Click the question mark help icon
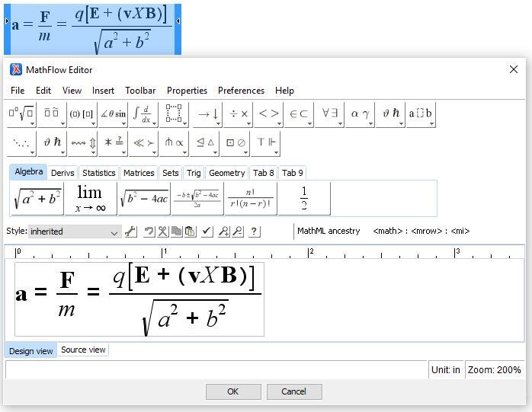 pyautogui.click(x=254, y=232)
